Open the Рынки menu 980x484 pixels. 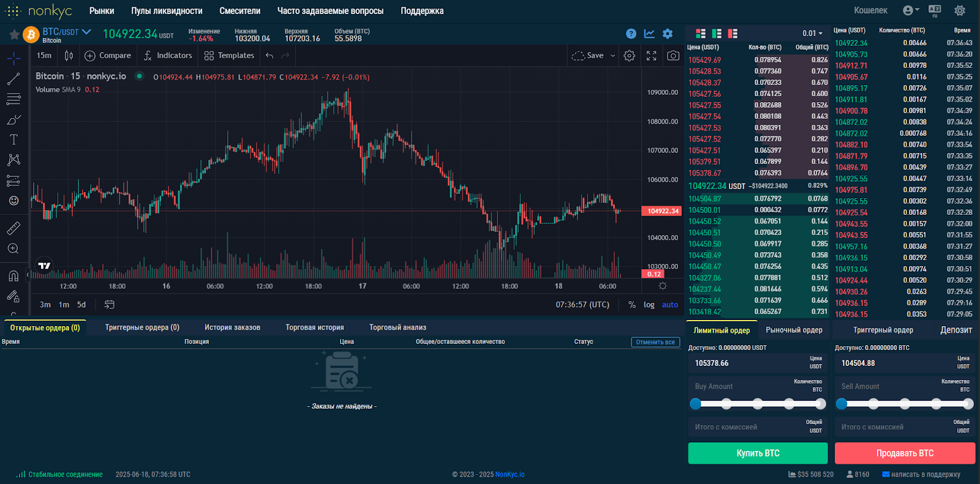(x=102, y=11)
